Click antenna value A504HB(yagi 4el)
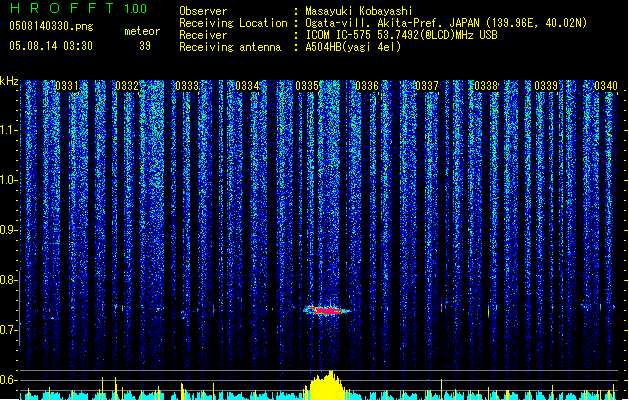This screenshot has width=629, height=400. click(353, 47)
